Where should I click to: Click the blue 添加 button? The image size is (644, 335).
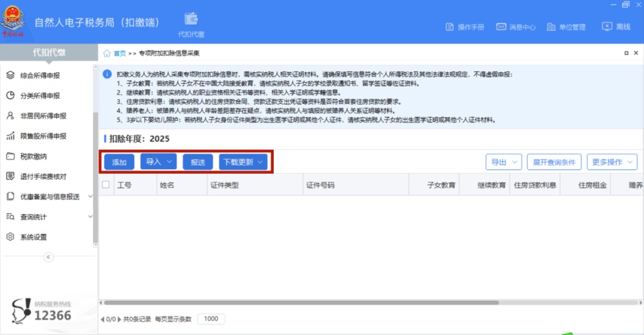coord(119,162)
